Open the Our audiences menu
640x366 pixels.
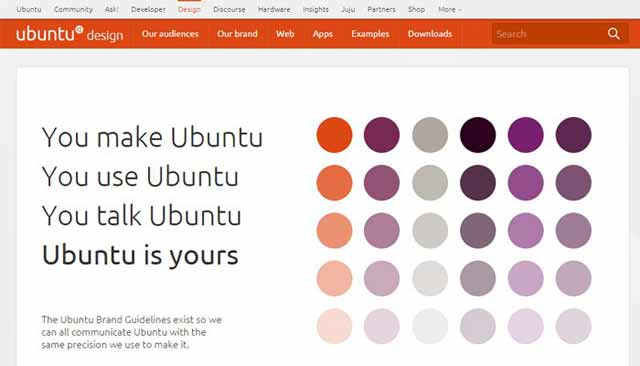tap(170, 34)
